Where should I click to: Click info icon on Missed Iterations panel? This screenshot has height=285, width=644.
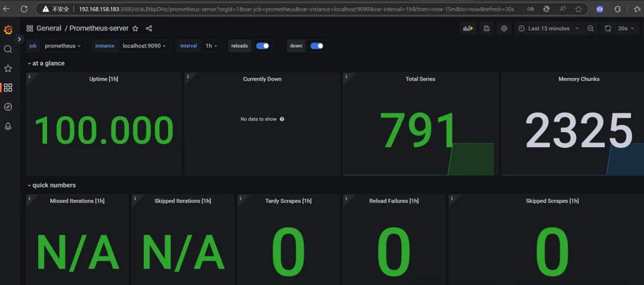pyautogui.click(x=29, y=198)
